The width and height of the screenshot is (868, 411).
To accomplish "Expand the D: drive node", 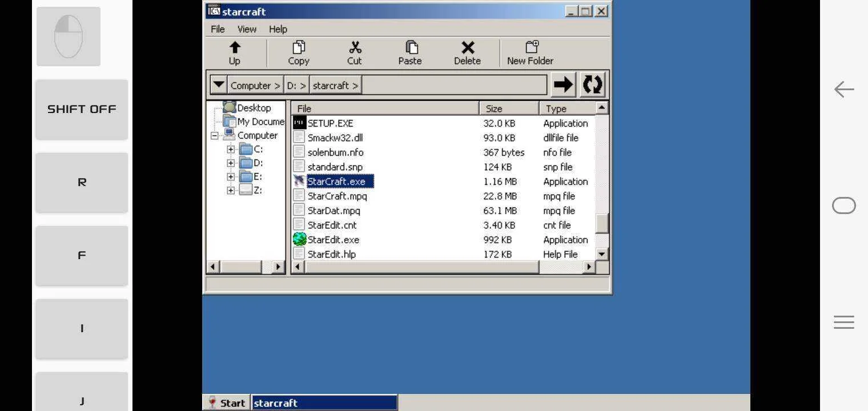I will 231,163.
